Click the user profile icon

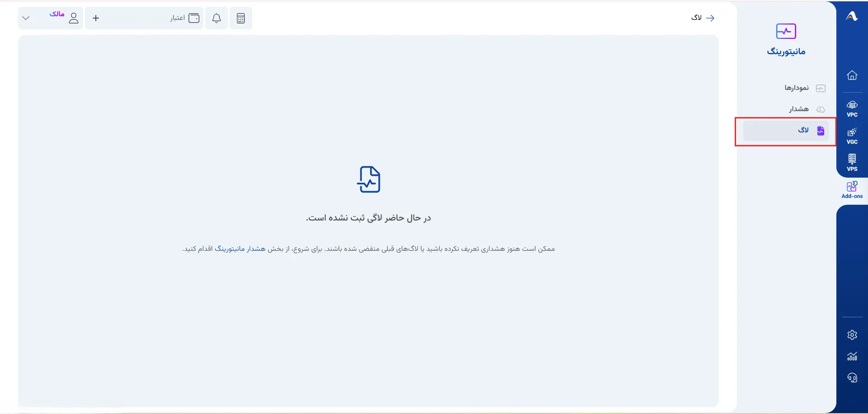tap(74, 18)
